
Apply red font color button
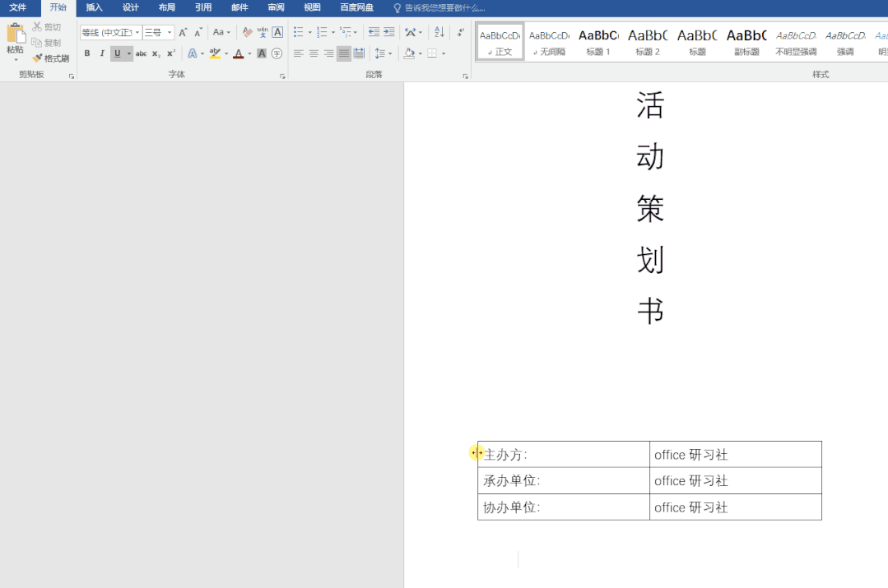click(239, 53)
